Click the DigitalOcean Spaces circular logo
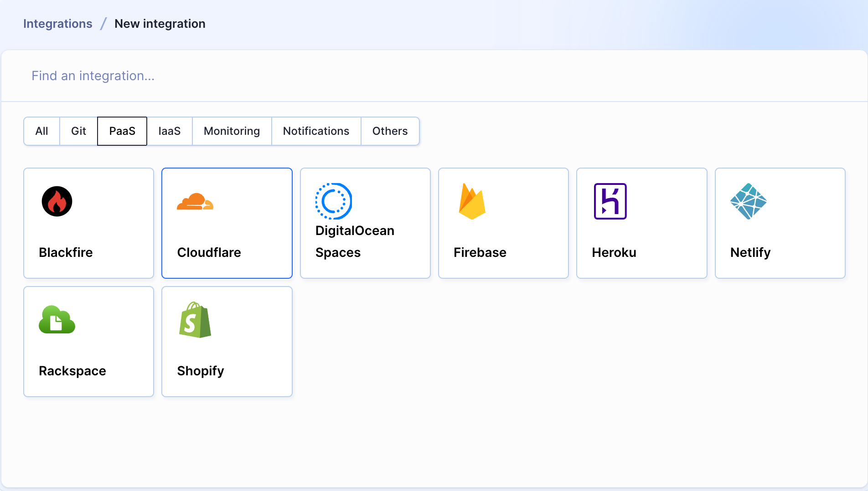Screen dimensions: 868x491 coord(334,201)
